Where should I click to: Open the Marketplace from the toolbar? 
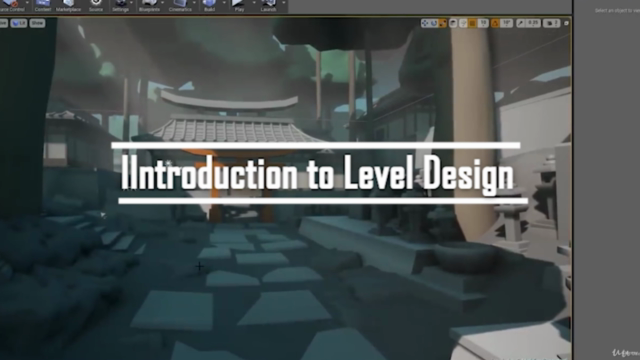(x=68, y=5)
